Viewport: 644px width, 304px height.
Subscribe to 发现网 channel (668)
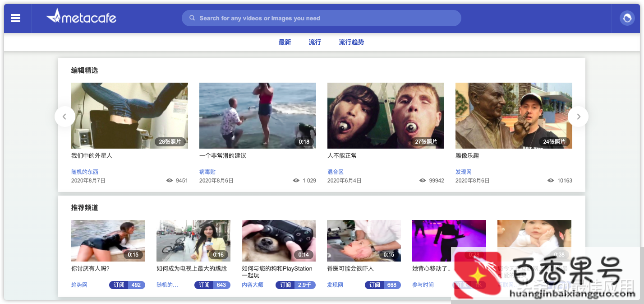click(383, 285)
